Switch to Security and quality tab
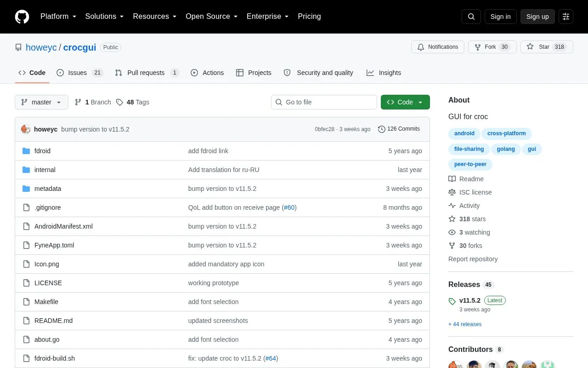 [318, 73]
